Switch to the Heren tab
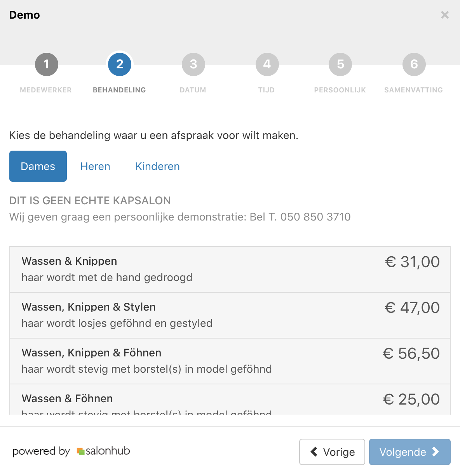Viewport: 460px width, 476px height. [95, 166]
